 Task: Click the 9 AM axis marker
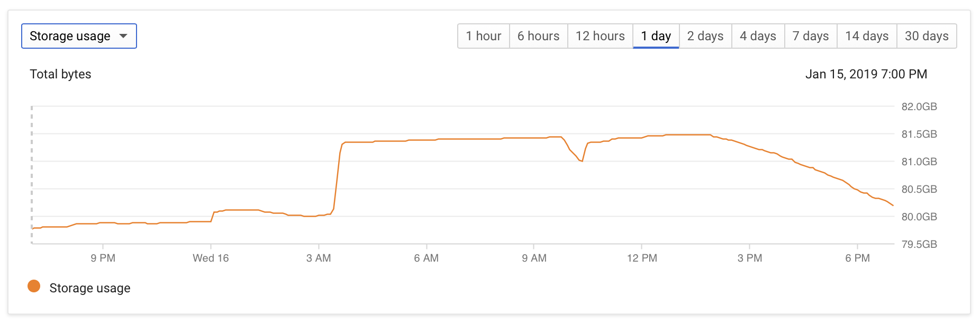(534, 258)
